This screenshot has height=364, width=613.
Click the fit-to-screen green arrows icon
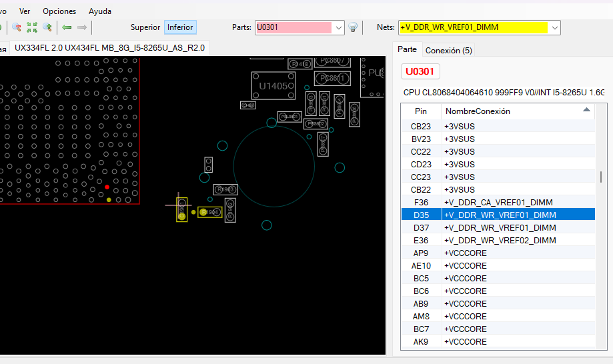[x=32, y=27]
